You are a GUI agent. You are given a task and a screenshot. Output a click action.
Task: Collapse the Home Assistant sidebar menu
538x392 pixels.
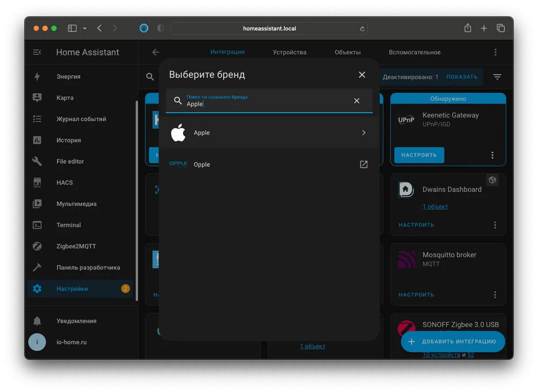(37, 52)
